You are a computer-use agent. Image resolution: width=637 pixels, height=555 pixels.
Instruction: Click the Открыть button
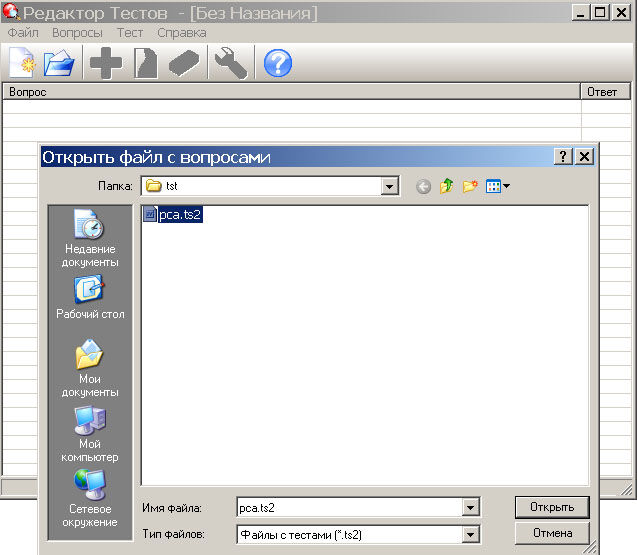[x=552, y=507]
